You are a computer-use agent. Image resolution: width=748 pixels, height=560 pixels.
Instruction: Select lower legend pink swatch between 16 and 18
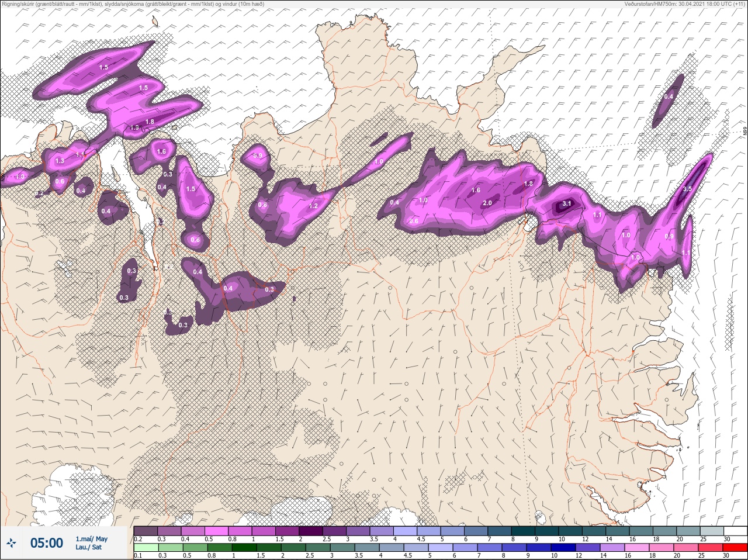[x=638, y=548]
